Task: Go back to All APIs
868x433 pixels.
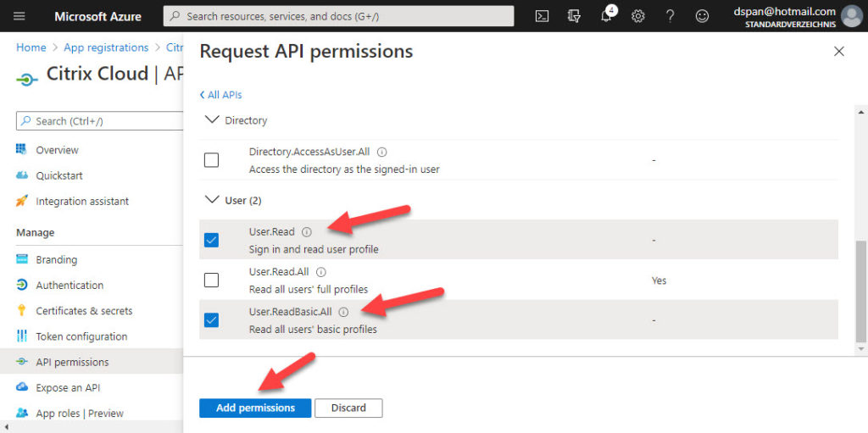Action: coord(221,95)
